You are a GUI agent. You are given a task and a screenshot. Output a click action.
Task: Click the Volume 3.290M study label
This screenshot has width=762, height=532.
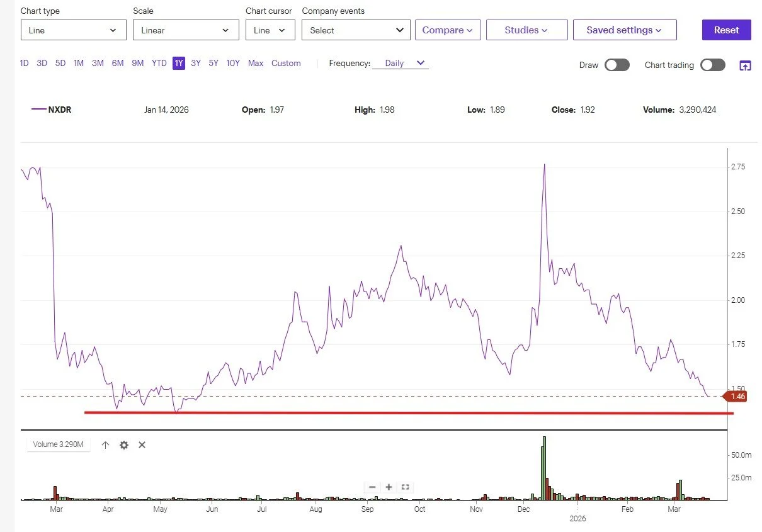click(x=58, y=444)
